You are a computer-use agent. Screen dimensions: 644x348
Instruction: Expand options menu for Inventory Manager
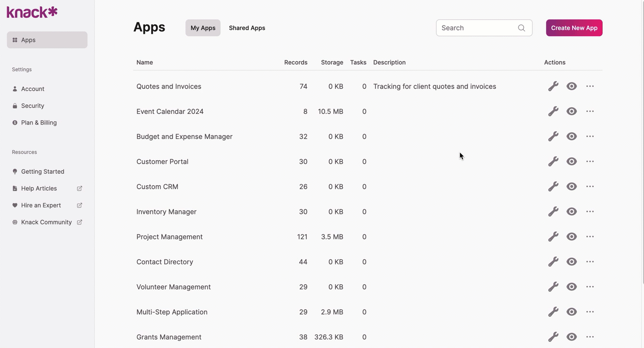click(590, 211)
